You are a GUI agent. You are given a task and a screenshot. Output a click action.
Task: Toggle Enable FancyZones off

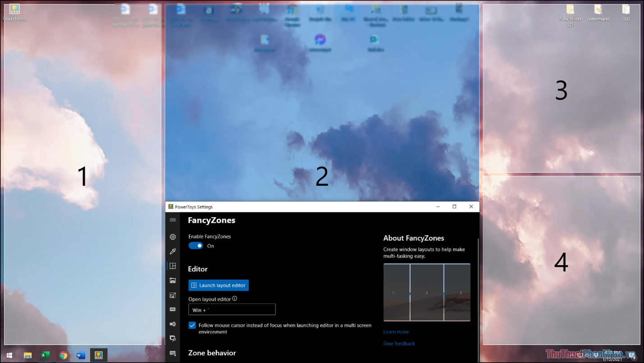195,246
